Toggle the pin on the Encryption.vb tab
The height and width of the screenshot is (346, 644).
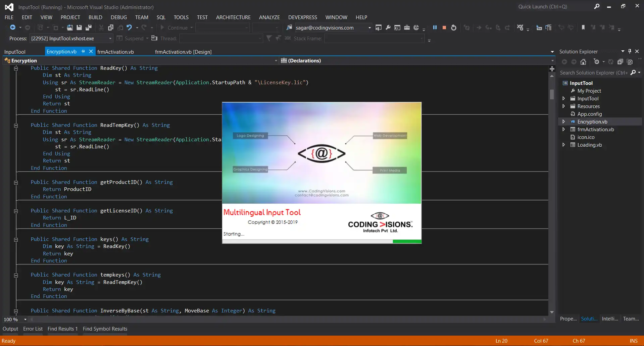tap(83, 51)
